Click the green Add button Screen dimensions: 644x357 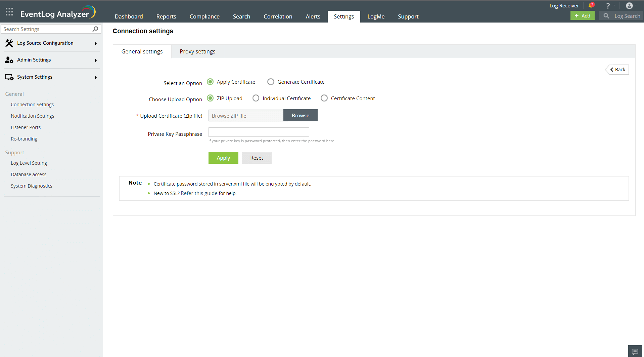click(x=582, y=15)
